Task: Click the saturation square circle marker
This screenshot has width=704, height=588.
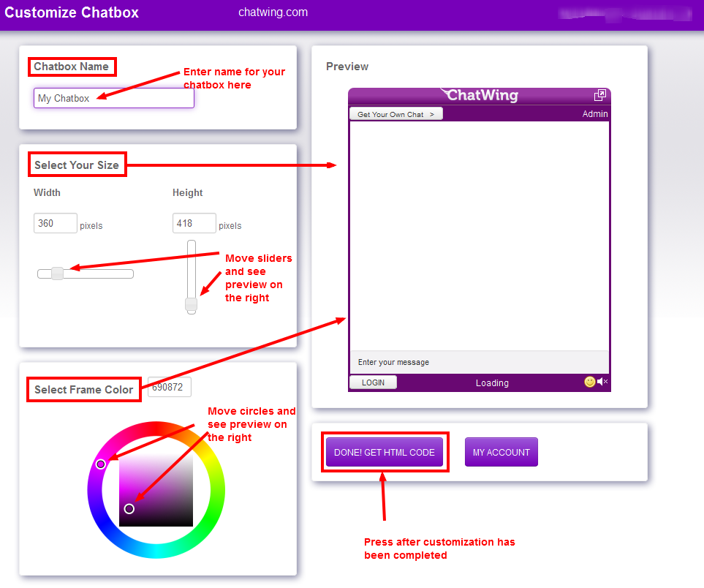Action: [129, 508]
